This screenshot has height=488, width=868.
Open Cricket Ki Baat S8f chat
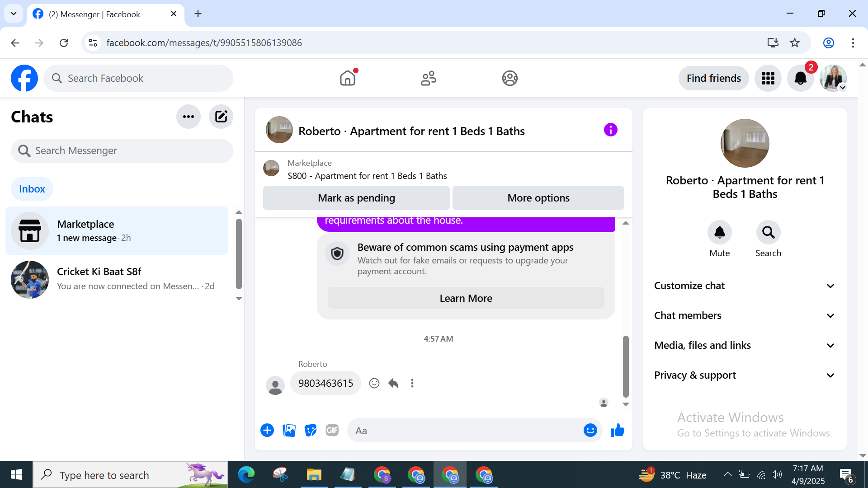pos(117,279)
